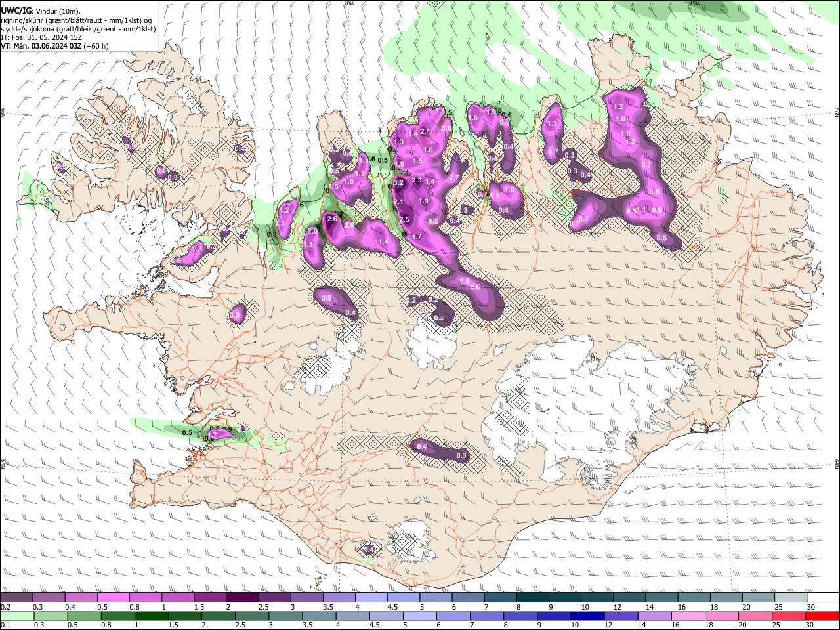The width and height of the screenshot is (840, 630).
Task: Click the 2.3 snowfall value on the map
Action: coord(416,180)
